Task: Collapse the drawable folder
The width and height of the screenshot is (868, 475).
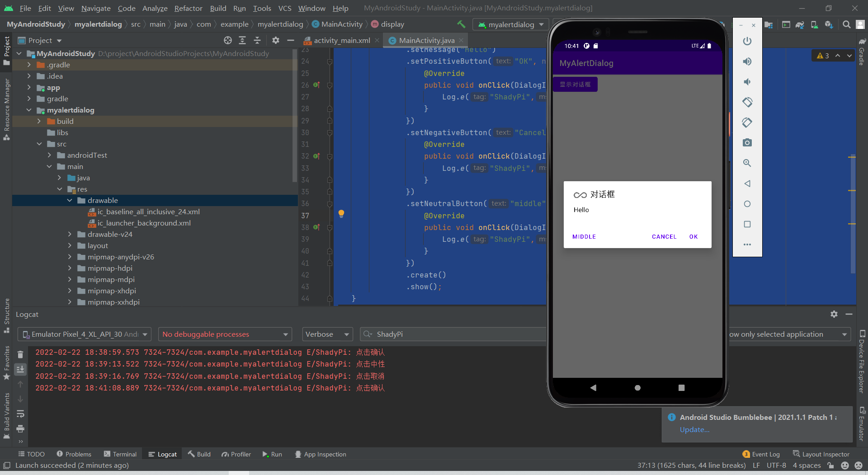Action: [x=70, y=200]
